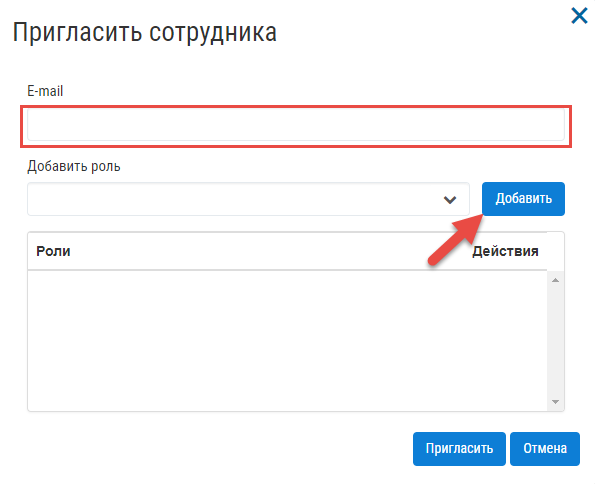This screenshot has height=484, width=595.
Task: Click the red highlight border around the E-mail field
Action: (296, 107)
